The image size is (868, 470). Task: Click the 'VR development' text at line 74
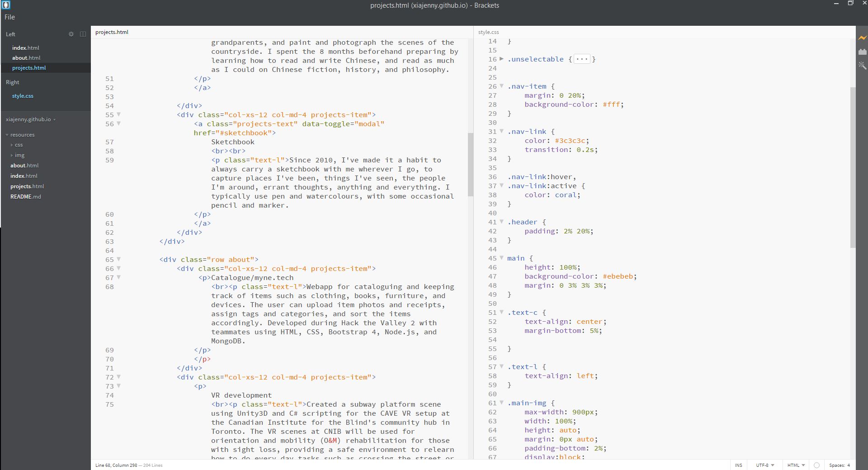241,395
